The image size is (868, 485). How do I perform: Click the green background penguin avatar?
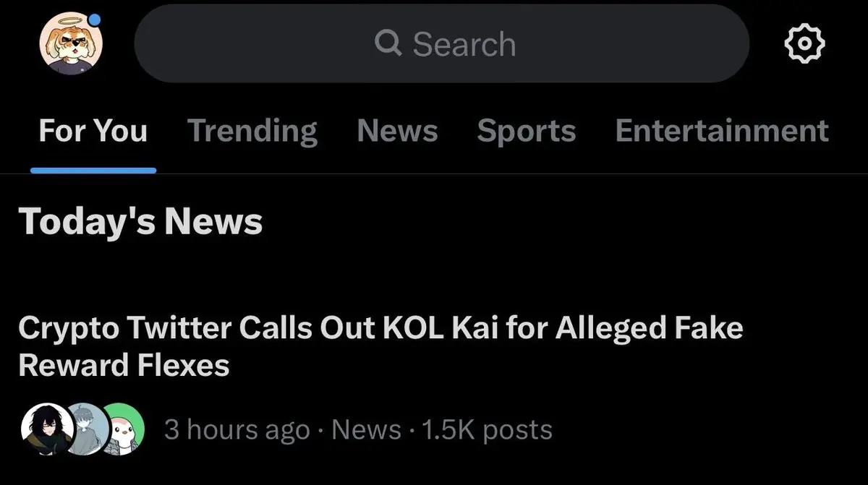(124, 429)
